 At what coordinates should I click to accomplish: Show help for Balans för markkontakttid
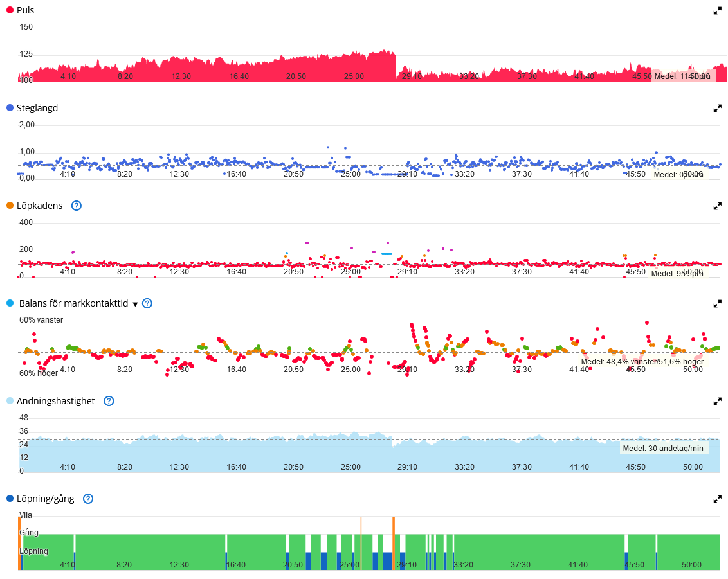147,303
